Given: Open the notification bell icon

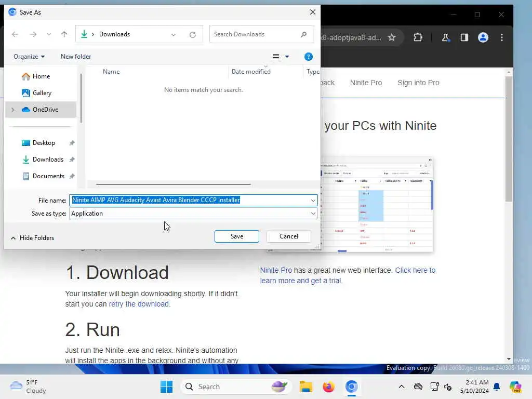Looking at the screenshot, I should point(497,387).
